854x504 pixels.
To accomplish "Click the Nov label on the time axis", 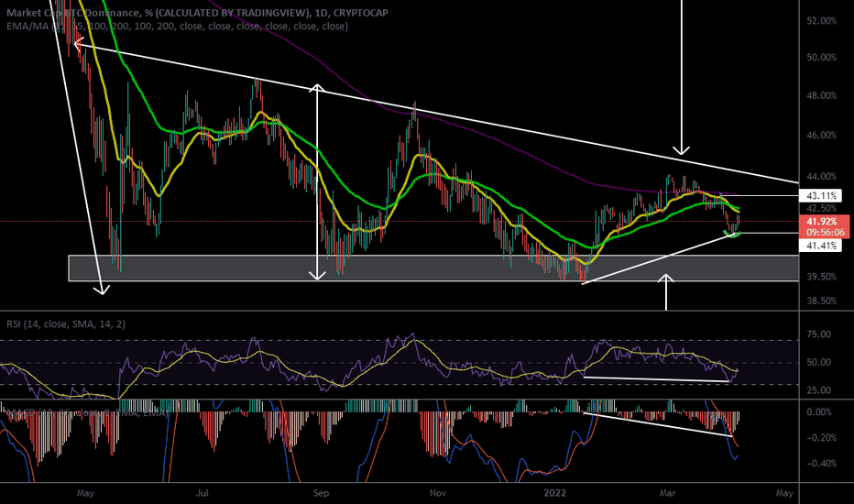I will 438,493.
